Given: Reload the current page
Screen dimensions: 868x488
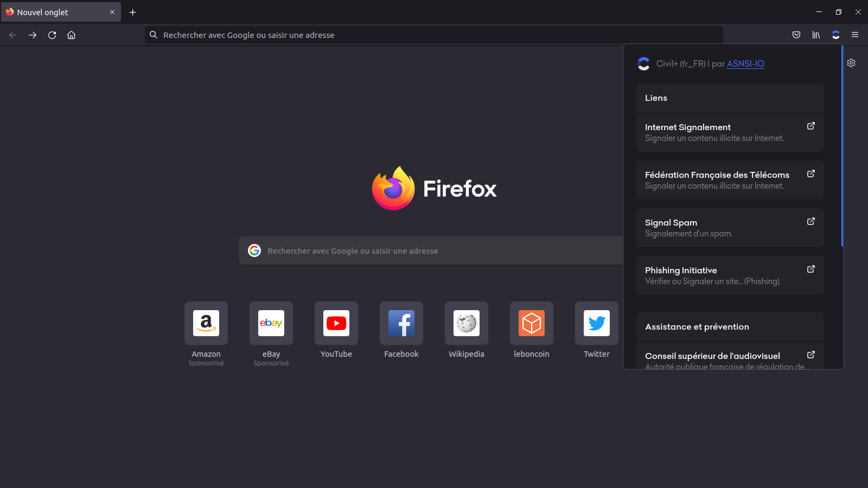Looking at the screenshot, I should pos(52,35).
